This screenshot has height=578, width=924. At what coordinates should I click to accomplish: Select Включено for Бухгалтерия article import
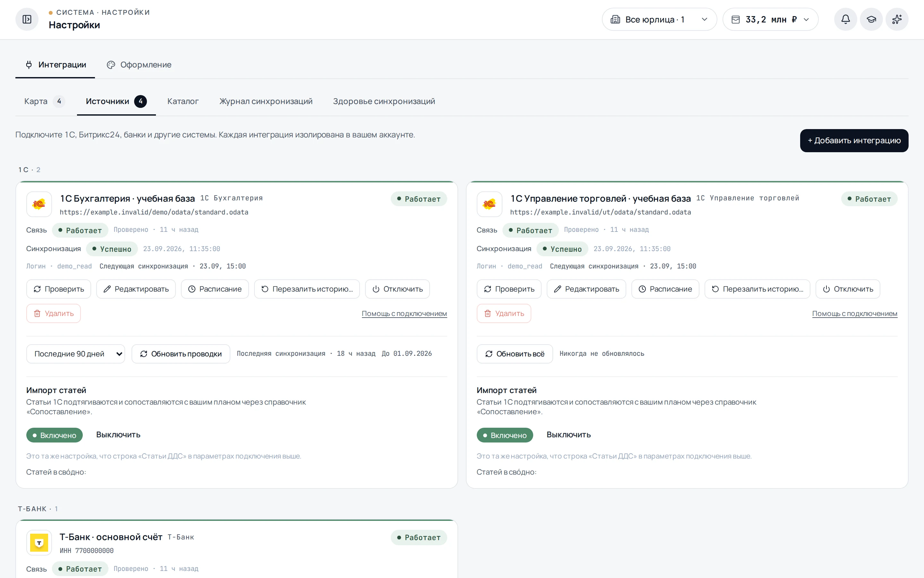[x=55, y=435]
